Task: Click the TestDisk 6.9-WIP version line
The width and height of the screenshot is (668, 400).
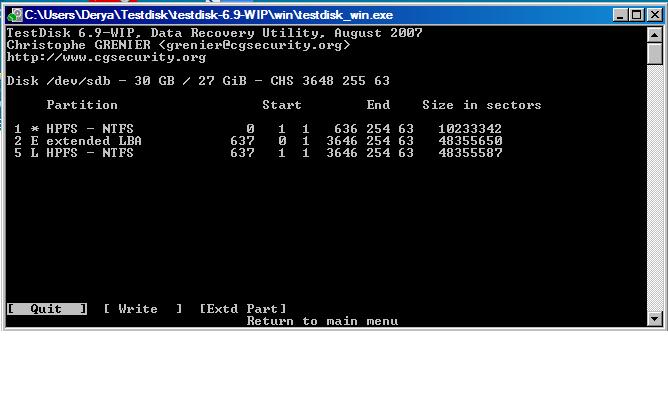Action: click(215, 33)
